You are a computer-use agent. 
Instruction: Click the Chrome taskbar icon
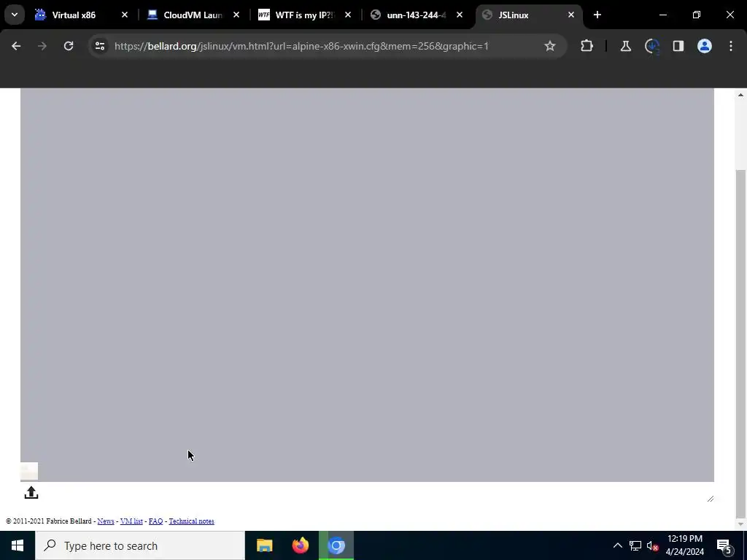(336, 545)
